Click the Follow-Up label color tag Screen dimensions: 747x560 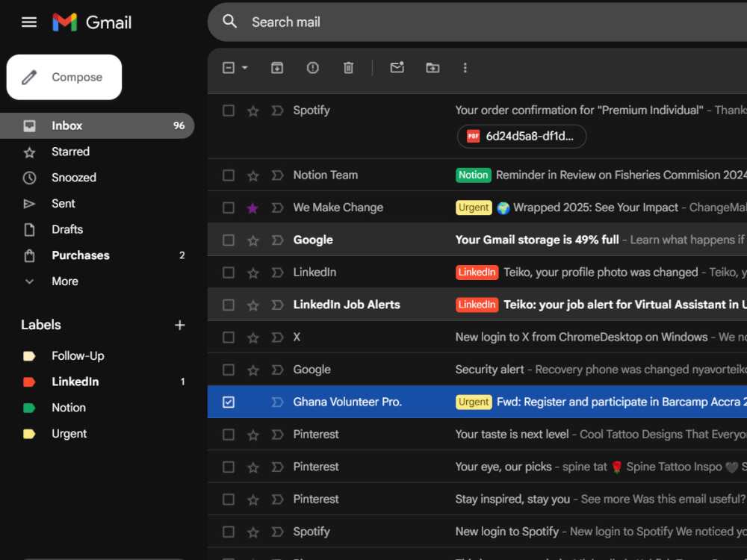[x=29, y=355]
